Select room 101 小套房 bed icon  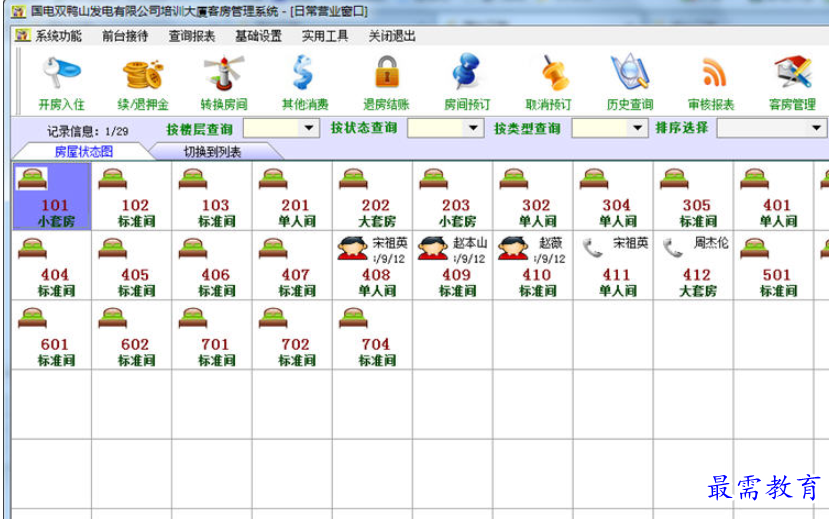coord(32,179)
